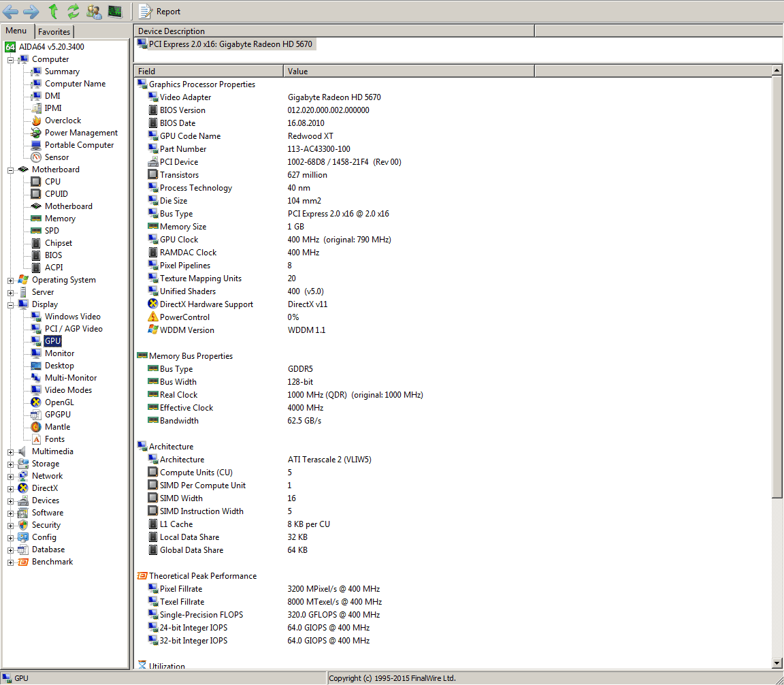Viewport: 784px width, 685px height.
Task: Expand the Operating System tree node
Action: [x=11, y=280]
